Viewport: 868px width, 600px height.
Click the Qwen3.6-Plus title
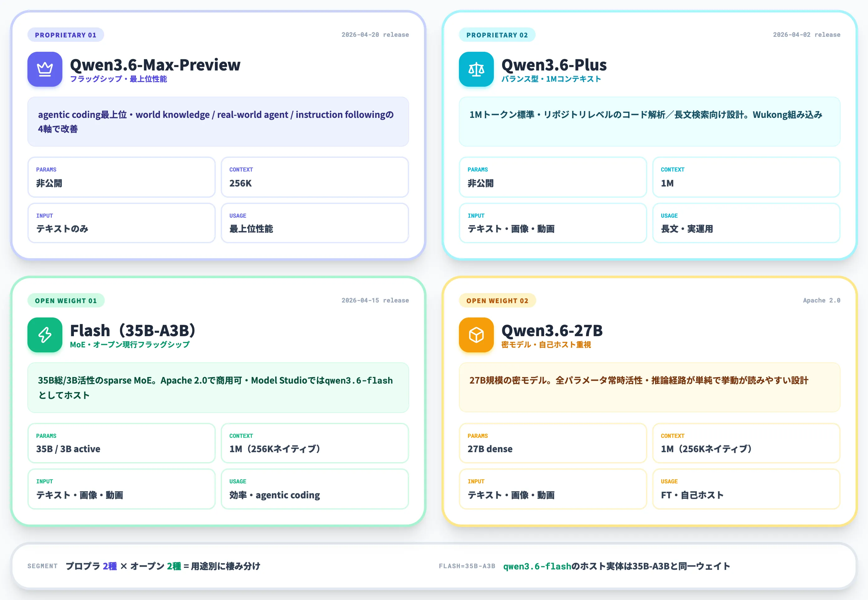(x=554, y=65)
